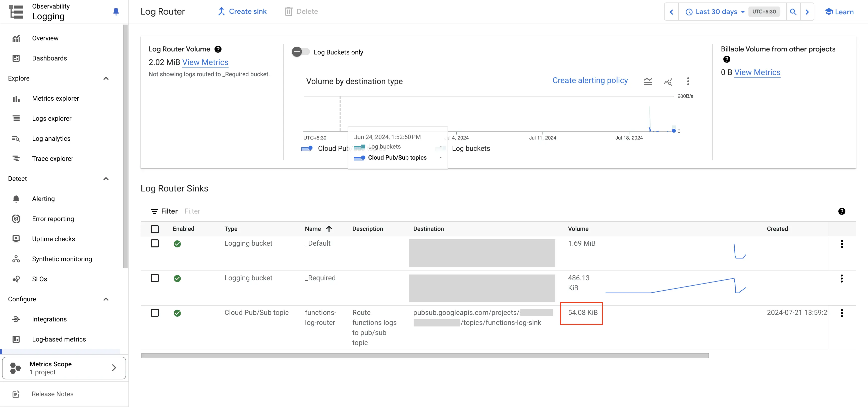
Task: Click the time range zoom magnifier icon
Action: 793,12
